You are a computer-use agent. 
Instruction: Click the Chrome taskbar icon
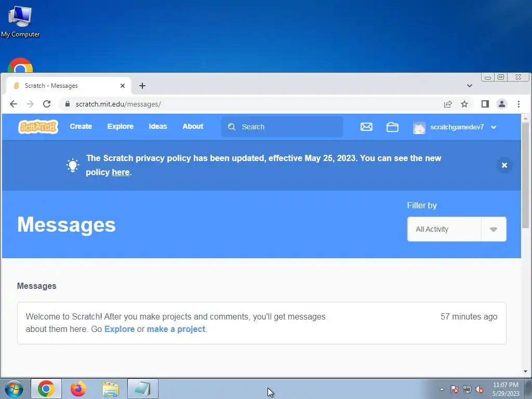click(x=46, y=389)
